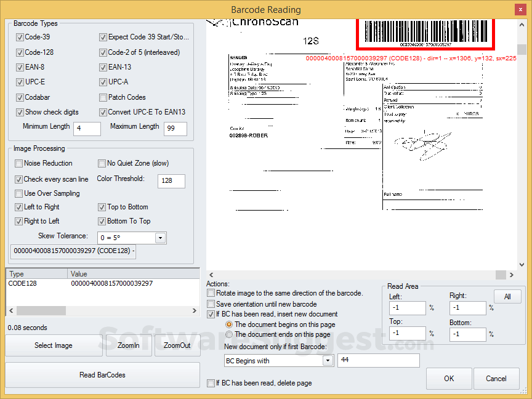Click the ZoomIn button
The width and height of the screenshot is (532, 399).
(x=129, y=345)
